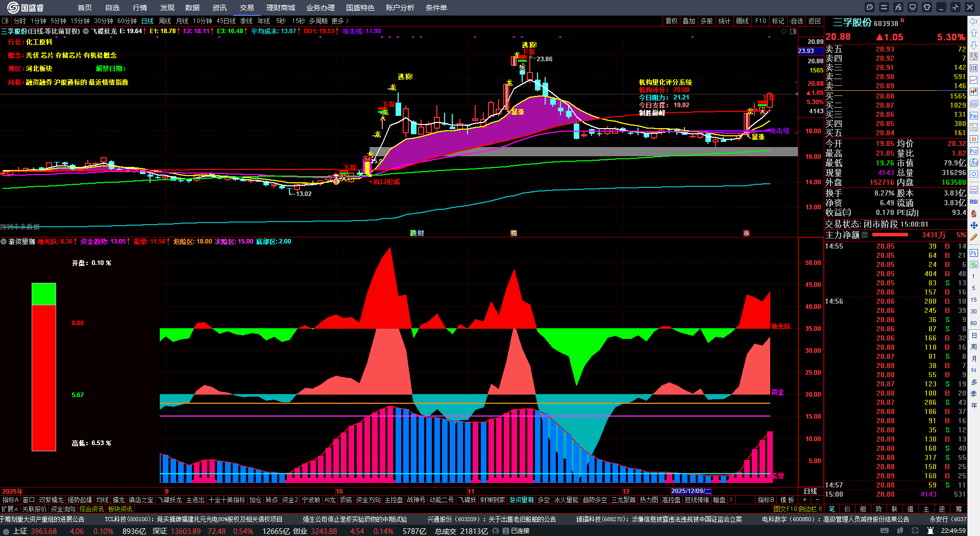Click the minus button to remove indicator panel
Image resolution: width=980 pixels, height=536 pixels.
point(817,500)
